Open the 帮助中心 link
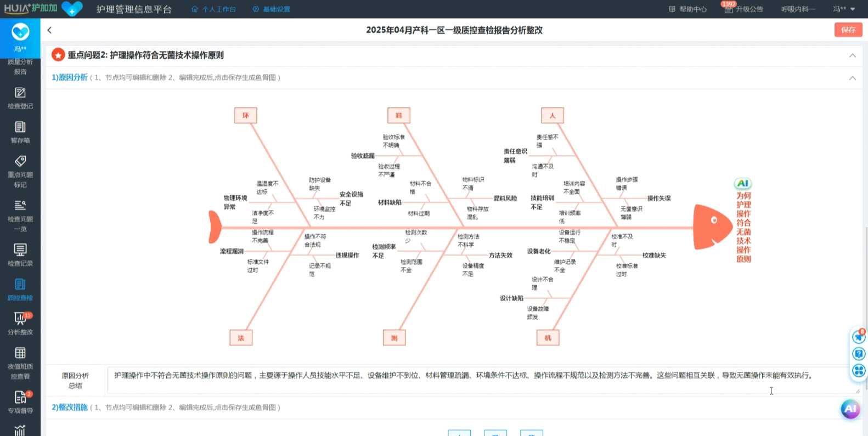The width and height of the screenshot is (868, 436). point(688,9)
